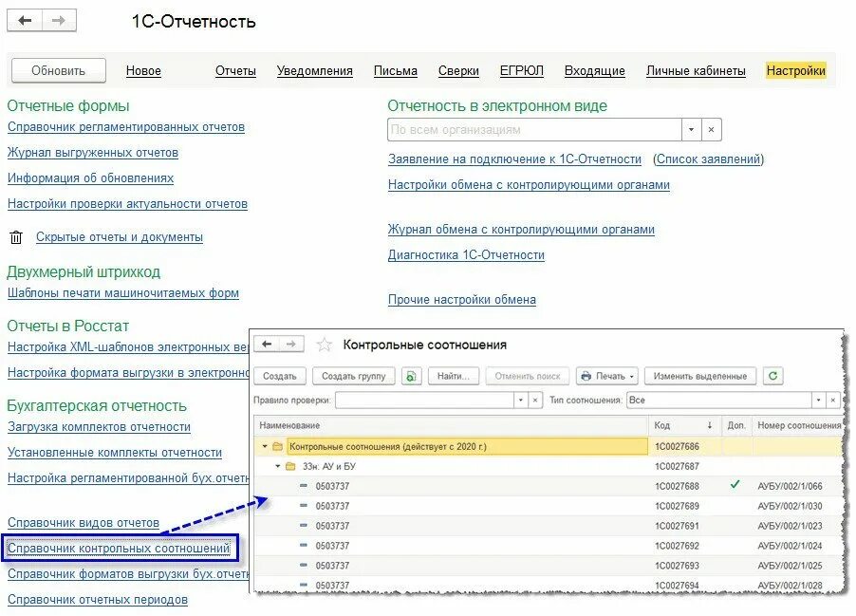Click row marker icon for code 1С0027689
The width and height of the screenshot is (856, 616).
click(304, 506)
